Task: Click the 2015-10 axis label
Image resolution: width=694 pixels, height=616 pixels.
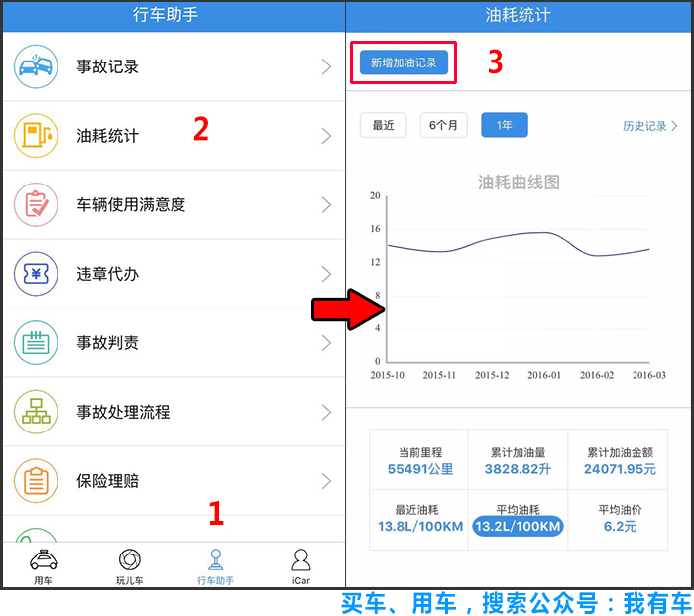Action: click(387, 375)
